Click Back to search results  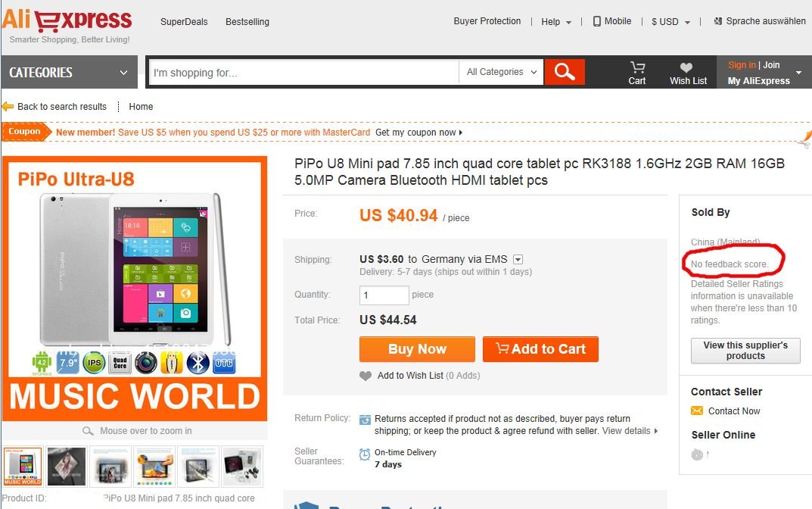(62, 106)
